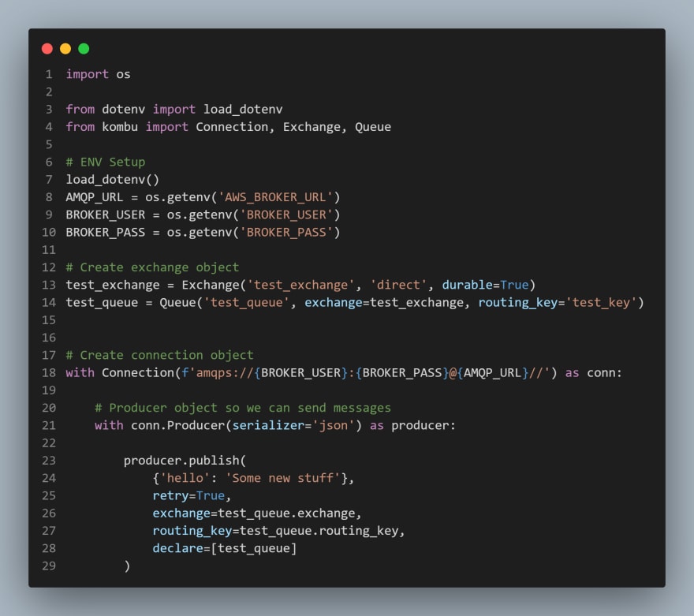This screenshot has width=694, height=616.
Task: Click 'retry=True,' on line 25
Action: pos(192,496)
